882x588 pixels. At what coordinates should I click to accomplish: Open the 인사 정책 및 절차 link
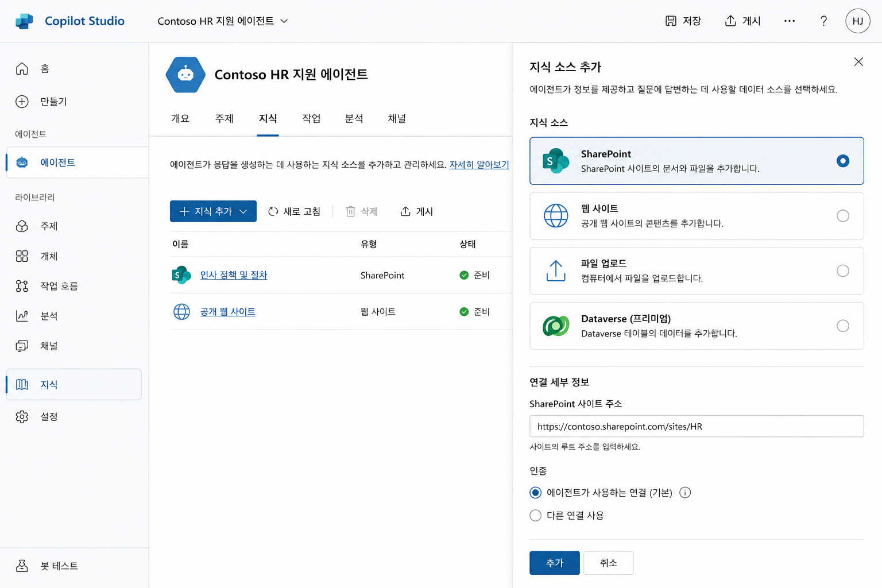(234, 275)
